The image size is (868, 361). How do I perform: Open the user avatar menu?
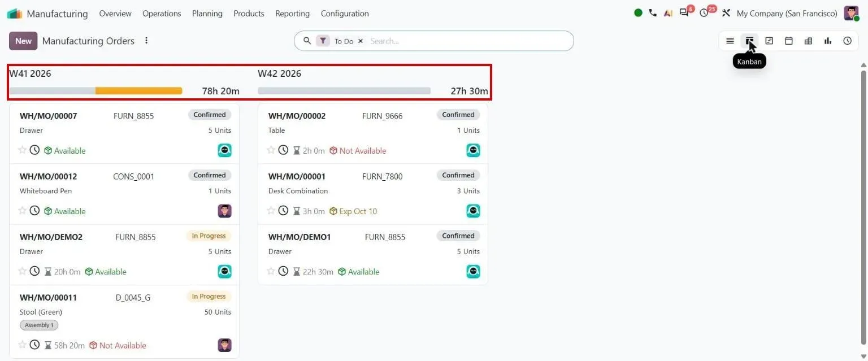pos(851,13)
